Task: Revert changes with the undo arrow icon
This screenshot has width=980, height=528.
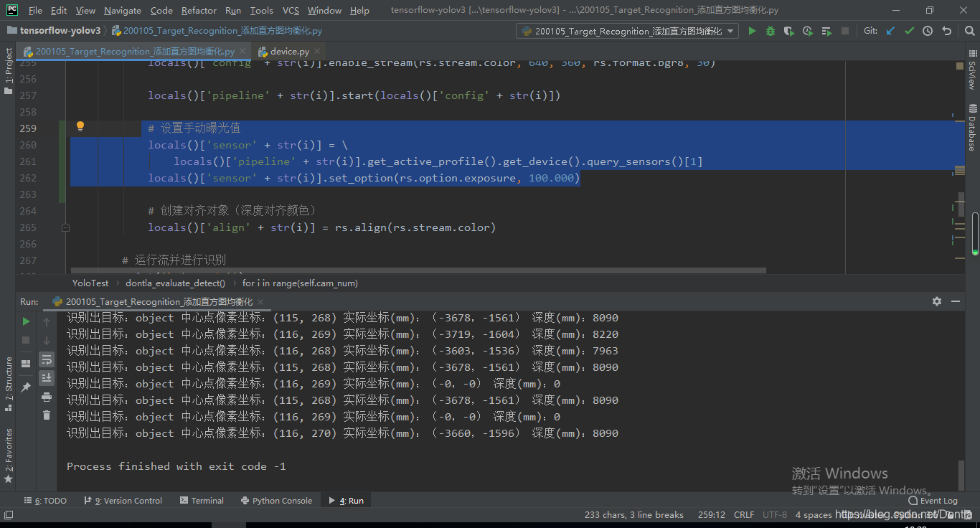Action: click(946, 31)
